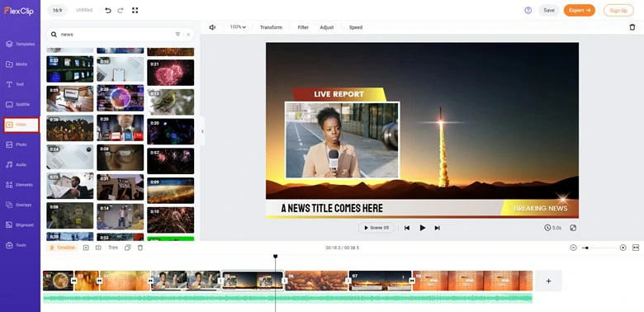Fit the timeline to screen width

pyautogui.click(x=636, y=248)
